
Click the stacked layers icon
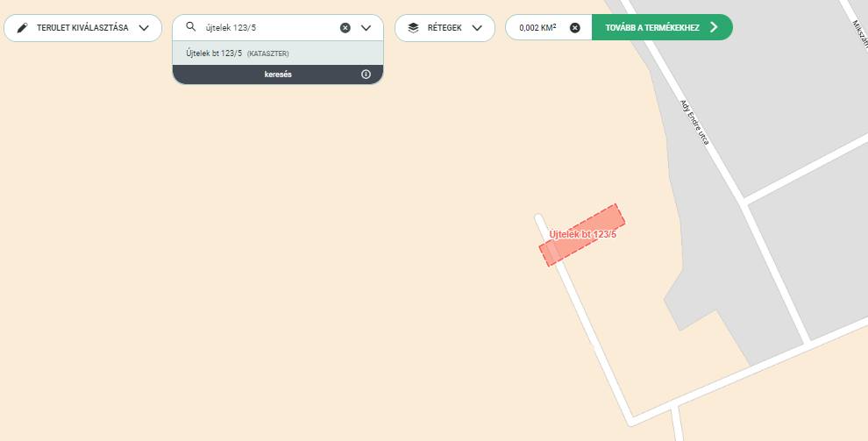pos(414,28)
